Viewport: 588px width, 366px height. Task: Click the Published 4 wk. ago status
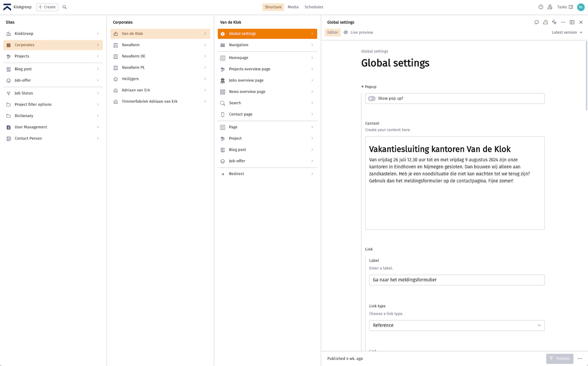[345, 359]
